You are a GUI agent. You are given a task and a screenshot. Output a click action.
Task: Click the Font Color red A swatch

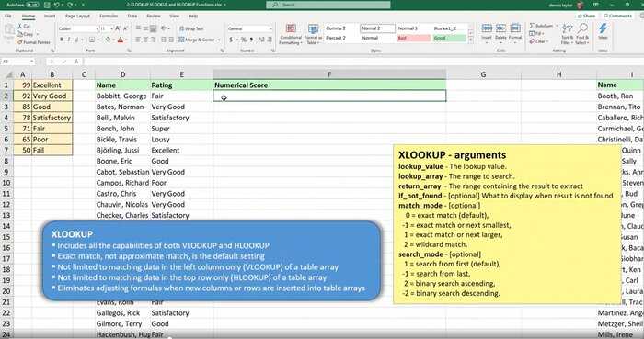pos(121,40)
